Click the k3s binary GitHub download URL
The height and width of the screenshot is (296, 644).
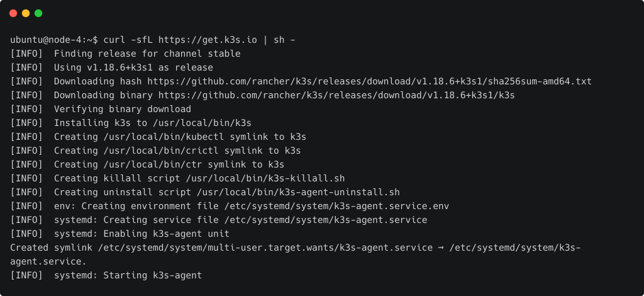pos(337,95)
